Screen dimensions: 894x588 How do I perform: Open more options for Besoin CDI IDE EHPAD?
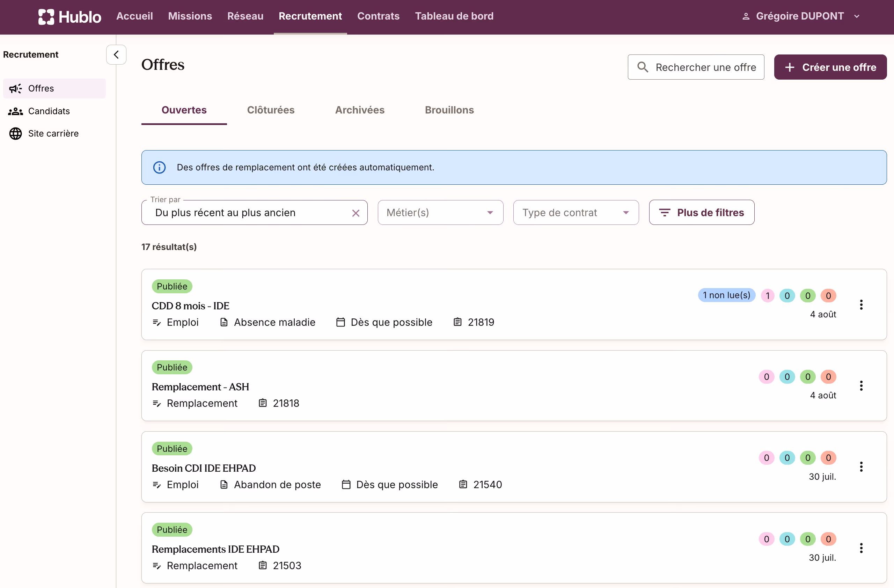[861, 467]
